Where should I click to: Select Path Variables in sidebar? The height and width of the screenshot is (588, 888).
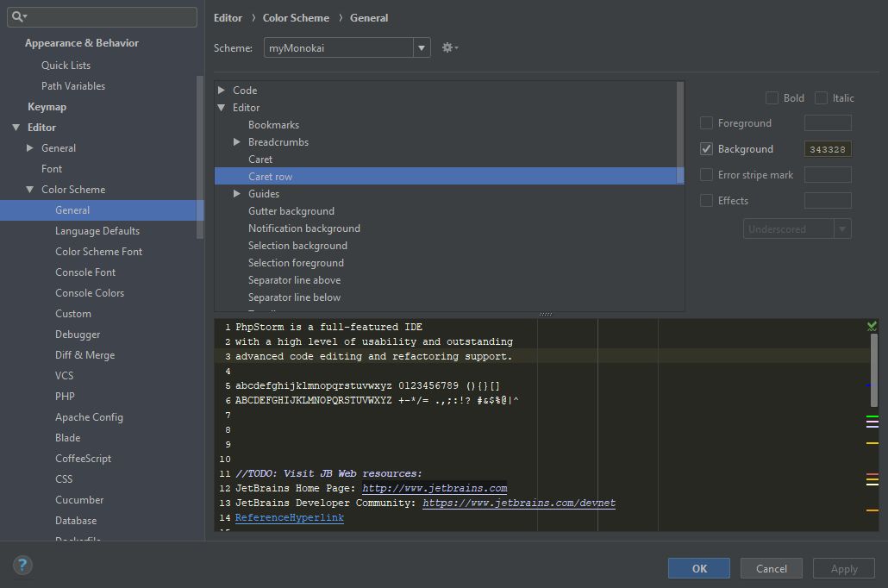point(73,86)
